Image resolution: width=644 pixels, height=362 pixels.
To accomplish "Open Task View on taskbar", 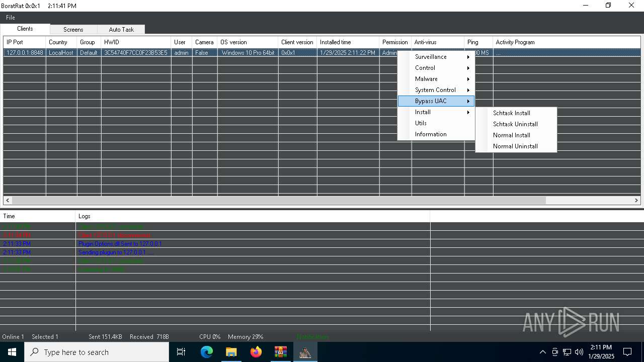I will coord(181,352).
